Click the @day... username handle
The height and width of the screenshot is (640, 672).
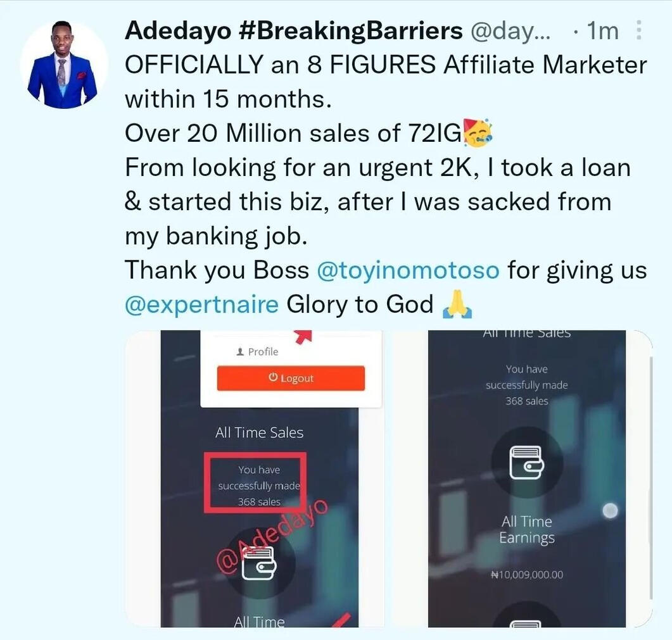[510, 31]
